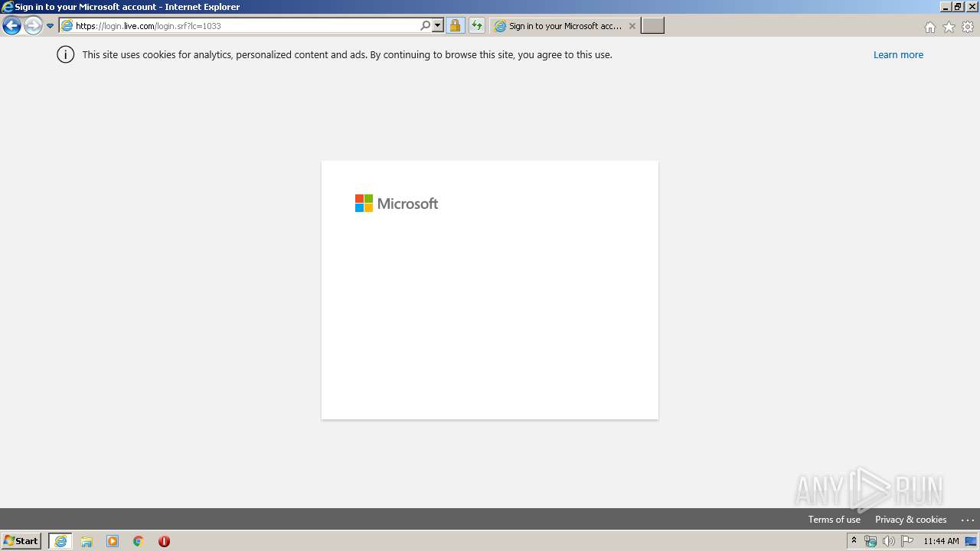Open the recent pages dropdown arrow
The height and width of the screenshot is (551, 980).
50,26
